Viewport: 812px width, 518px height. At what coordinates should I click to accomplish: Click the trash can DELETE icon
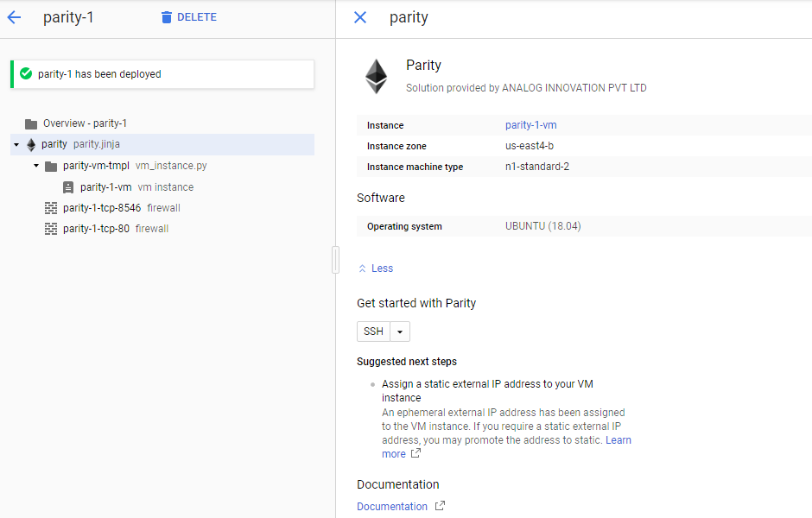click(166, 17)
